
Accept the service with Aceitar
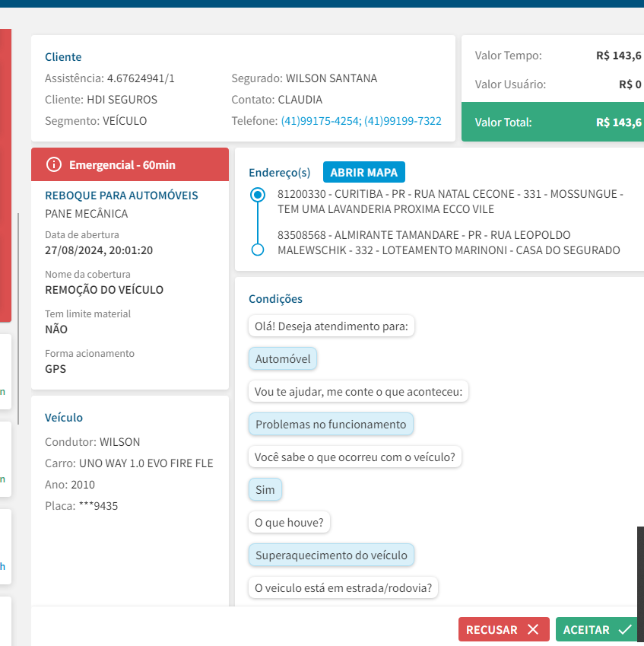(x=597, y=629)
